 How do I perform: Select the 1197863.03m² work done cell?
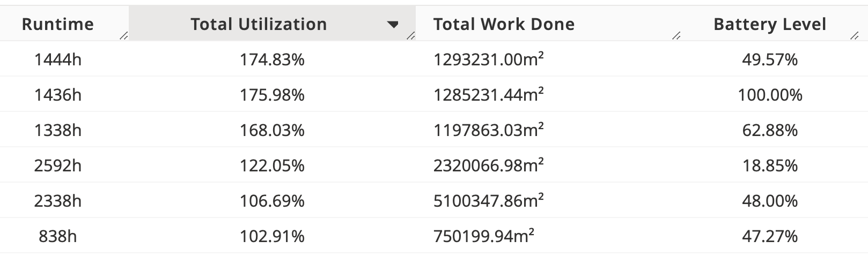click(488, 130)
